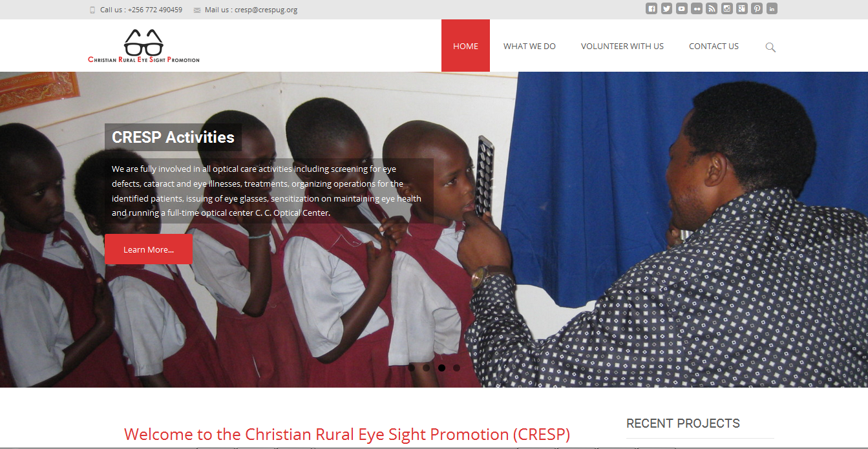Open the Flickr social icon
868x449 pixels.
(697, 8)
